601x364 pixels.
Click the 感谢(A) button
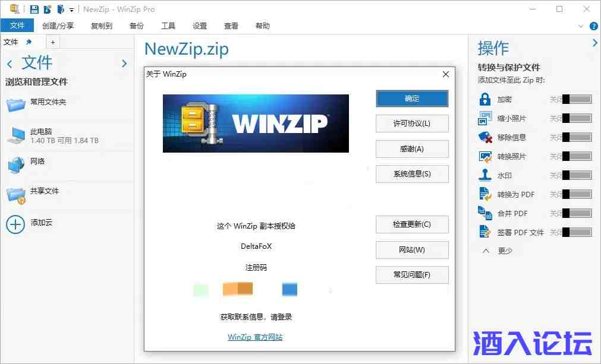tap(412, 149)
